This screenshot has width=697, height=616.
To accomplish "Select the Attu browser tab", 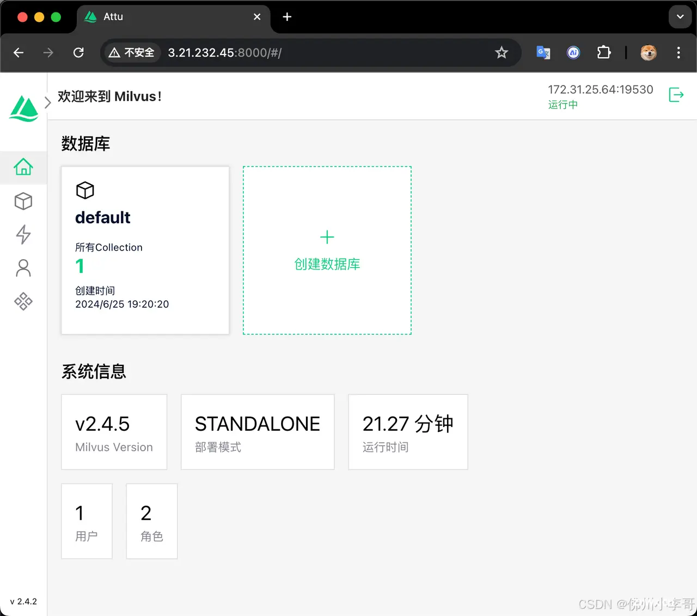I will 173,17.
